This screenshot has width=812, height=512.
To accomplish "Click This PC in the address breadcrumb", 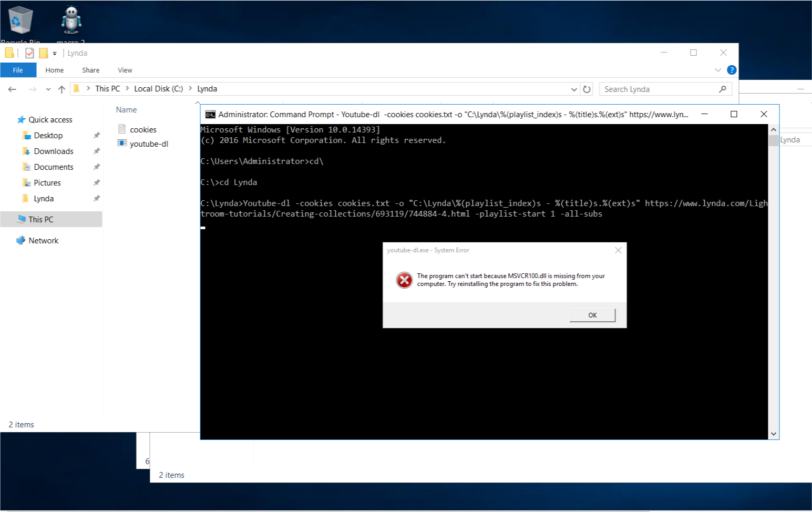I will tap(108, 89).
